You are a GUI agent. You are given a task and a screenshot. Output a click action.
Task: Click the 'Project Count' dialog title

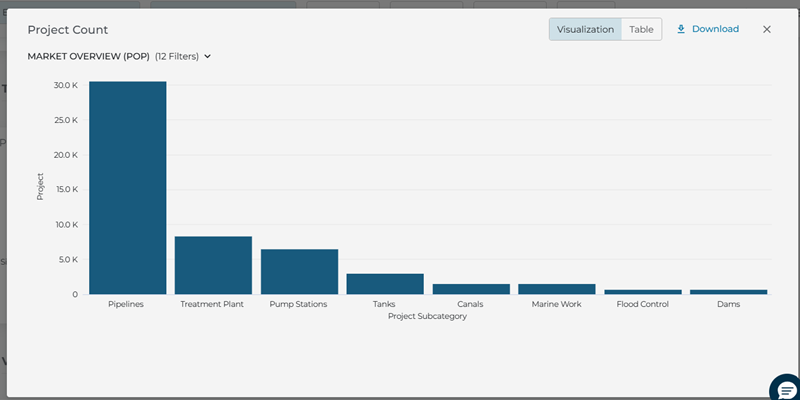tap(68, 30)
